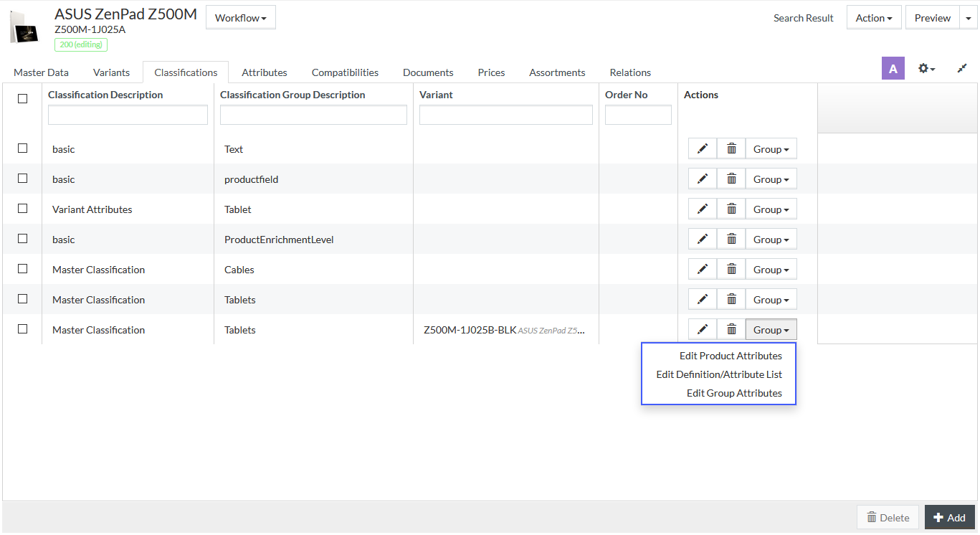Open Group dropdown for the Cables row
The width and height of the screenshot is (980, 535).
pos(771,270)
